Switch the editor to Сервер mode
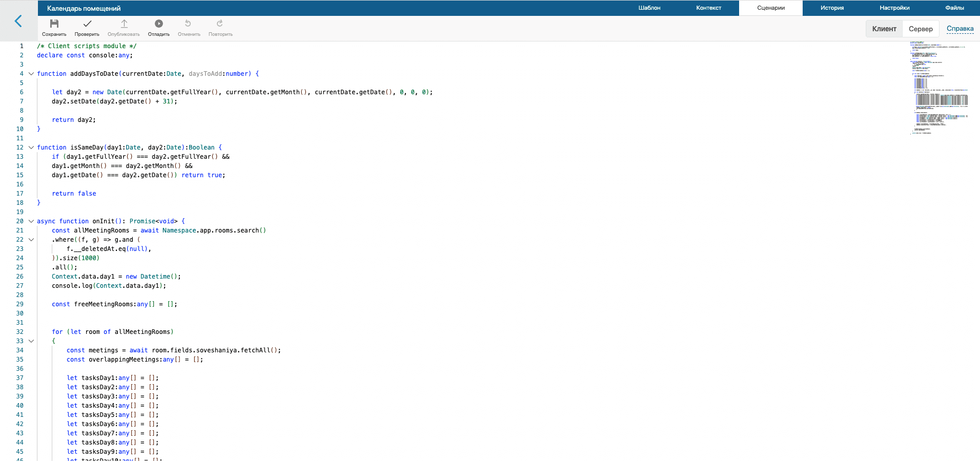Screen dimensions: 980x464 click(920, 29)
